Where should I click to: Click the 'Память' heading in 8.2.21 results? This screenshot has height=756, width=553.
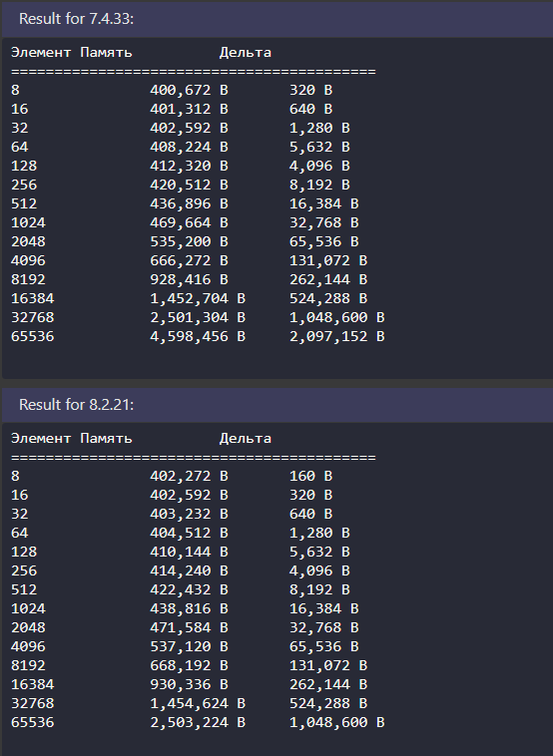click(106, 438)
